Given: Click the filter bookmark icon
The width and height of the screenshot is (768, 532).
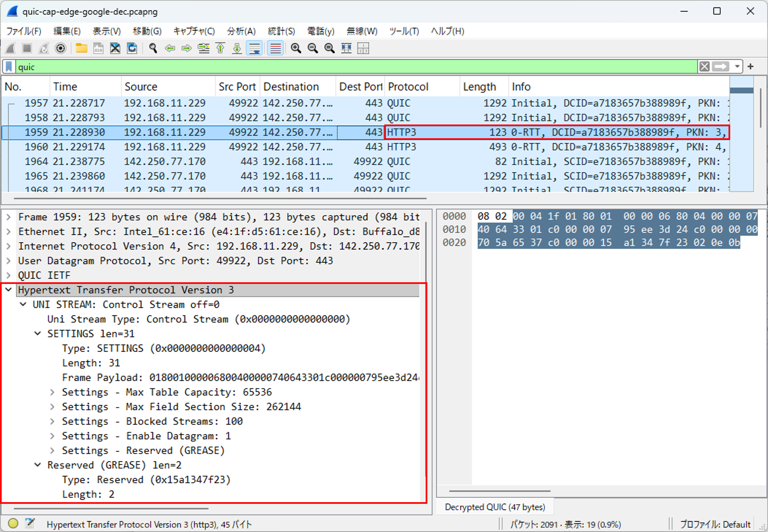Looking at the screenshot, I should pyautogui.click(x=9, y=67).
